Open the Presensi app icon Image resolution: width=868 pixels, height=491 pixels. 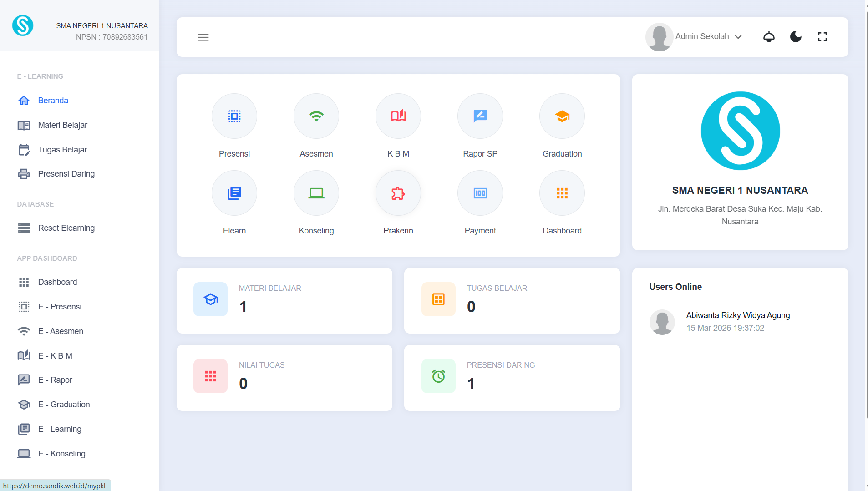pyautogui.click(x=234, y=116)
